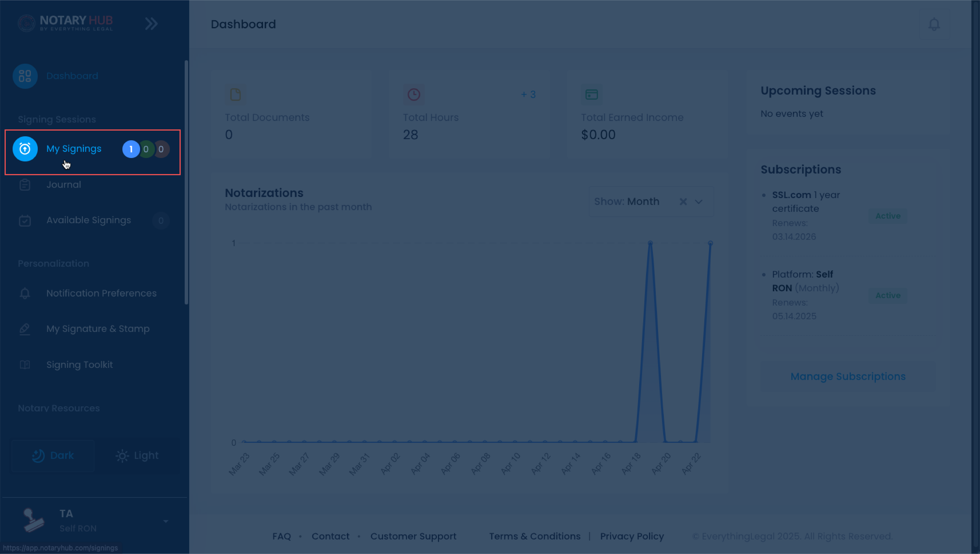Clear the Show: Month selection with X
Screen dimensions: 980x554
tap(683, 202)
